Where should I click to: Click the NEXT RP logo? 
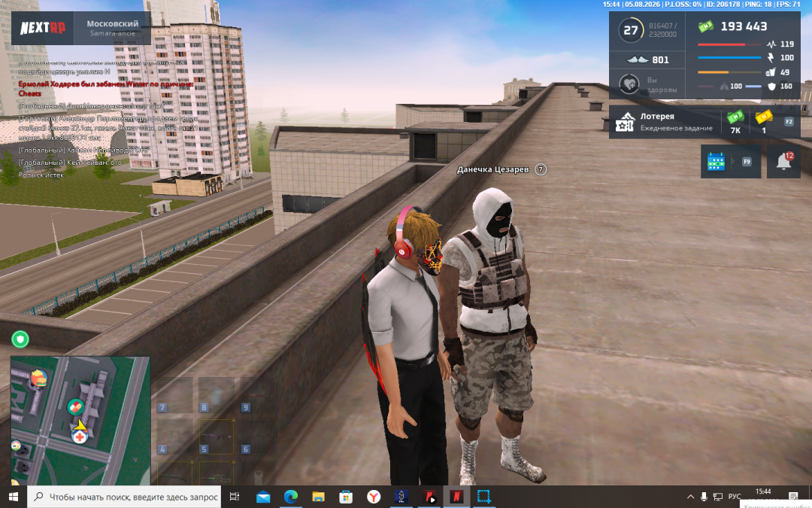click(x=42, y=28)
